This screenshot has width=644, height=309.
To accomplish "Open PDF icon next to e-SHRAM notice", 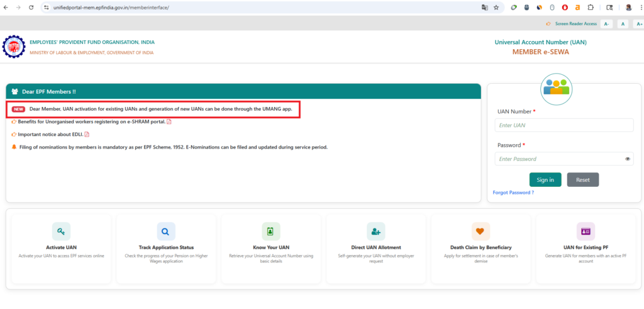I will [169, 121].
